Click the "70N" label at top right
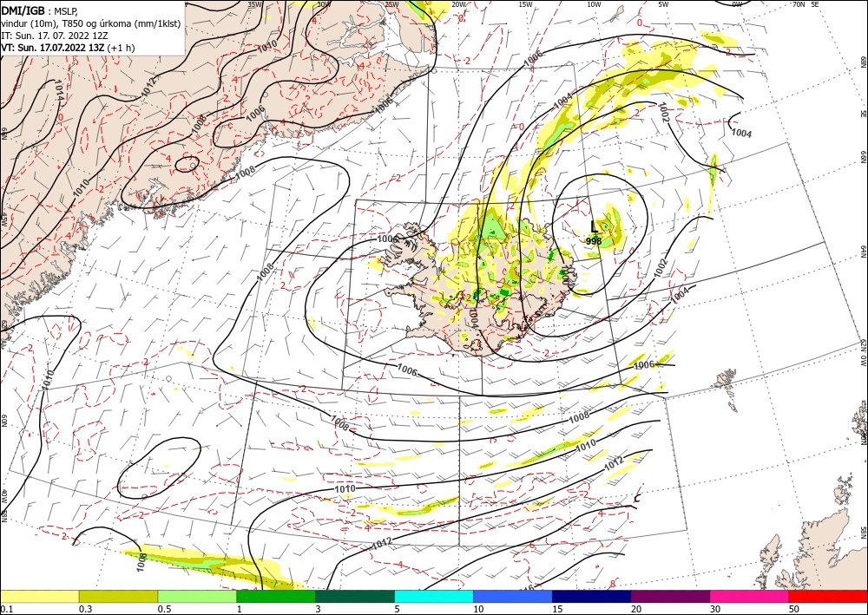The height and width of the screenshot is (615, 868). tap(799, 4)
